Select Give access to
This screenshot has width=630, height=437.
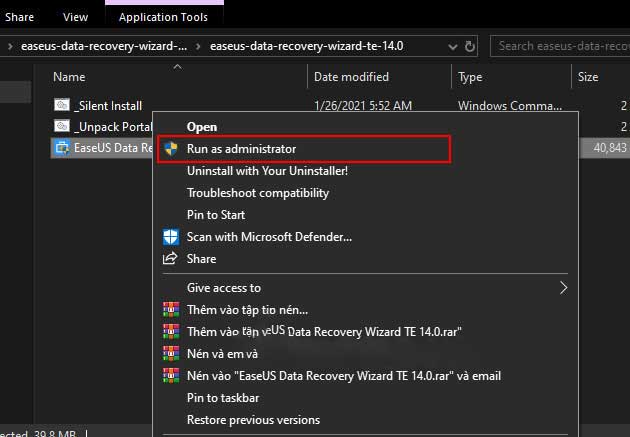click(224, 288)
